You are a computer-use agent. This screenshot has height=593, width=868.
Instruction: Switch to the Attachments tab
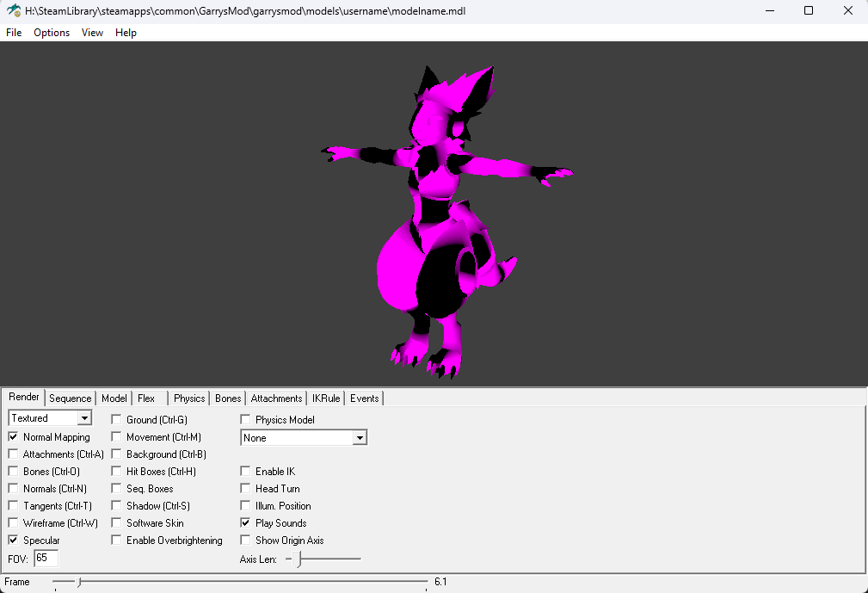click(276, 398)
